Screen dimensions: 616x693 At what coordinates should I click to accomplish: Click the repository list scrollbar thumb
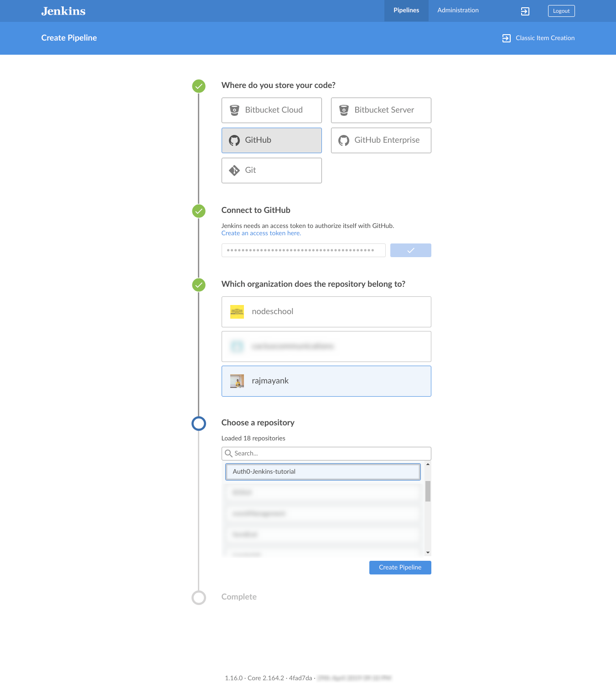point(428,491)
